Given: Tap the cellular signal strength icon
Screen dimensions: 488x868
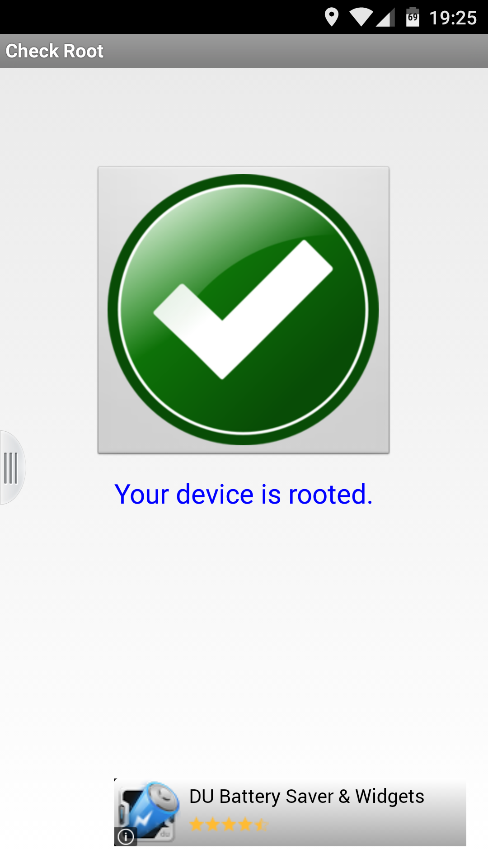Looking at the screenshot, I should [385, 18].
